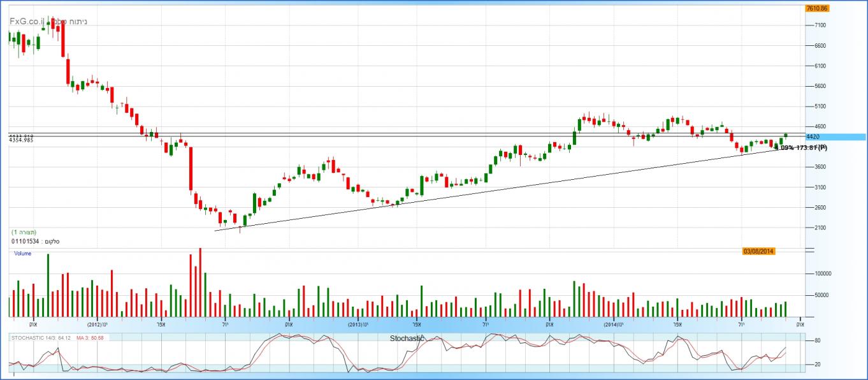The height and width of the screenshot is (380, 868).
Task: Click the orange 03/08/2014 date marker
Action: pyautogui.click(x=758, y=251)
